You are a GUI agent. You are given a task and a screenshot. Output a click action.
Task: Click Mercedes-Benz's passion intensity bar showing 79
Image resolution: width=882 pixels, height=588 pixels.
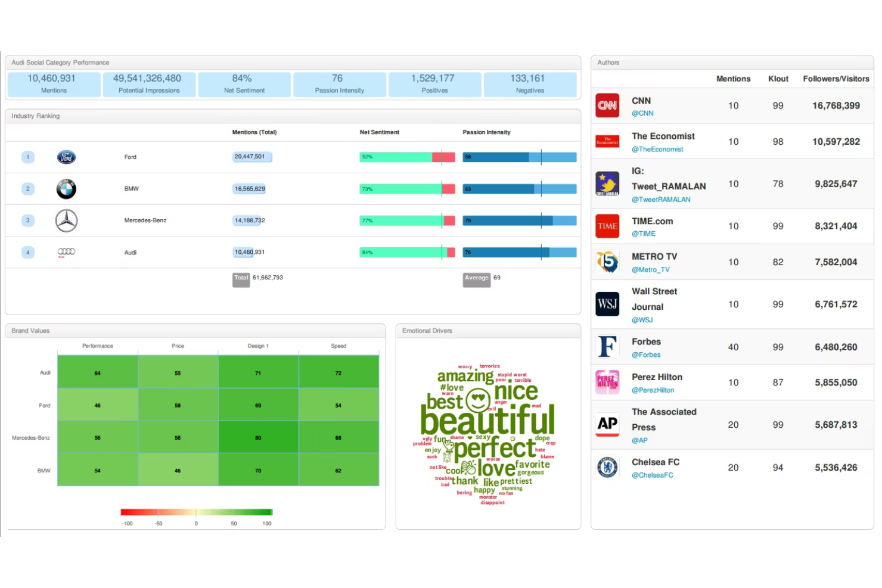520,220
